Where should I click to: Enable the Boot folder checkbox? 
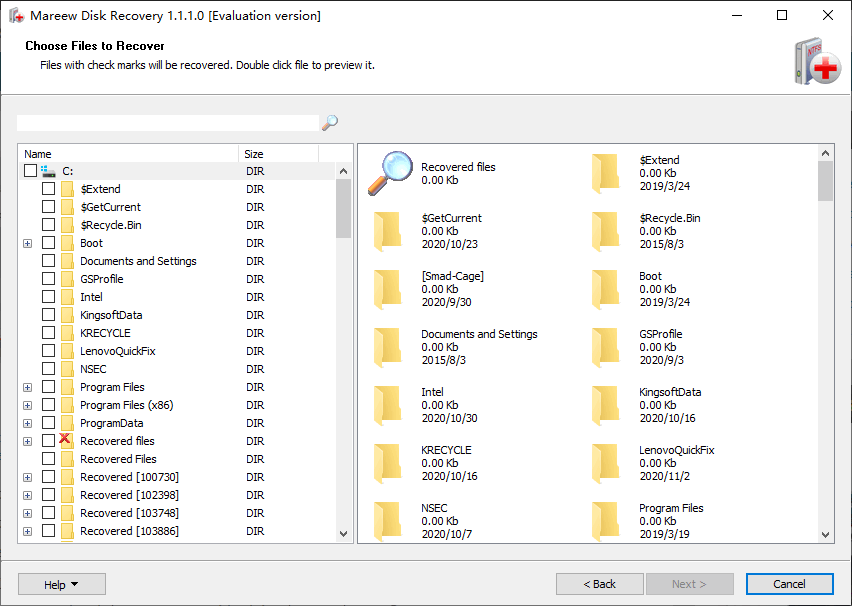pos(48,242)
